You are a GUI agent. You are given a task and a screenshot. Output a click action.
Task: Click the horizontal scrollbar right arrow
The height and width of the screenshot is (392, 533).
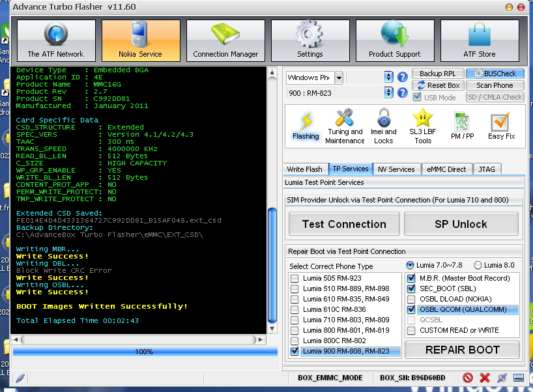coord(261,339)
